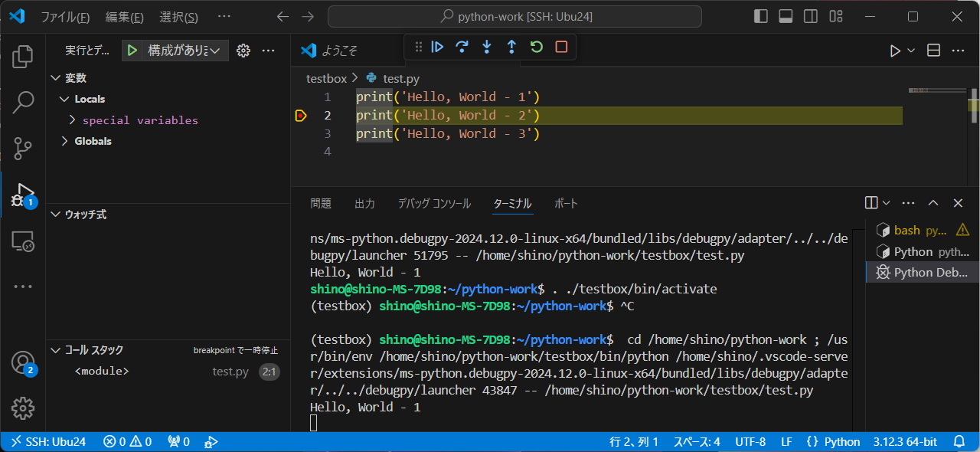Switch to the デバッグ コンソール tab
Viewport: 980px width, 452px height.
tap(433, 203)
